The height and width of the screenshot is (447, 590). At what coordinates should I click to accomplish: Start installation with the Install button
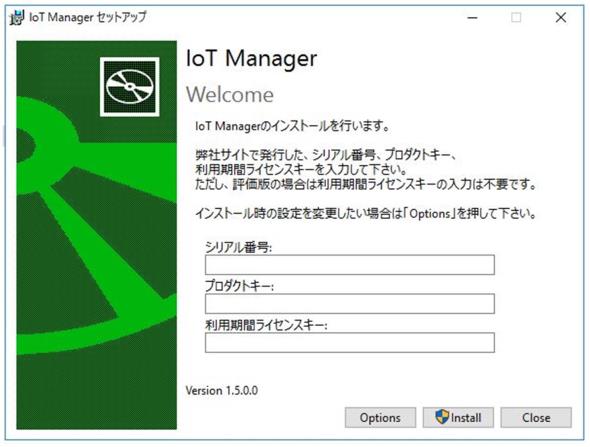[458, 418]
